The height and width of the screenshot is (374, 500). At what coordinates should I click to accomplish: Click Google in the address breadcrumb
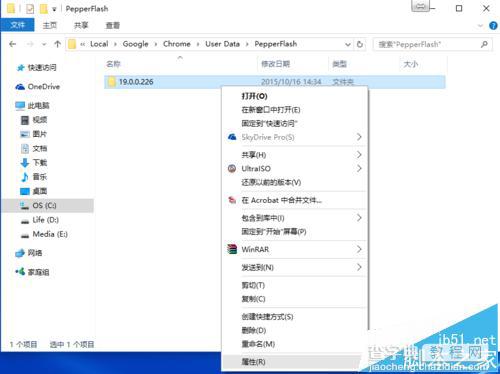click(x=135, y=44)
